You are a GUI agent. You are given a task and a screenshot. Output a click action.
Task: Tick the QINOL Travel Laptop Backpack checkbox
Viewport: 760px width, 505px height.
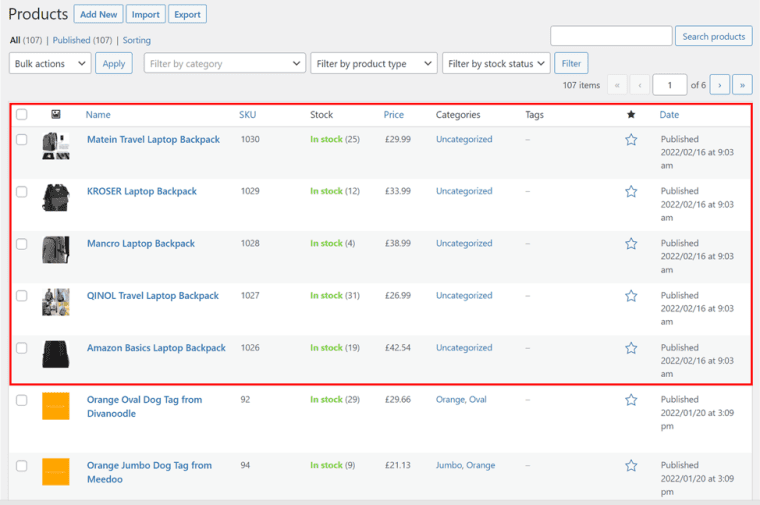21,296
